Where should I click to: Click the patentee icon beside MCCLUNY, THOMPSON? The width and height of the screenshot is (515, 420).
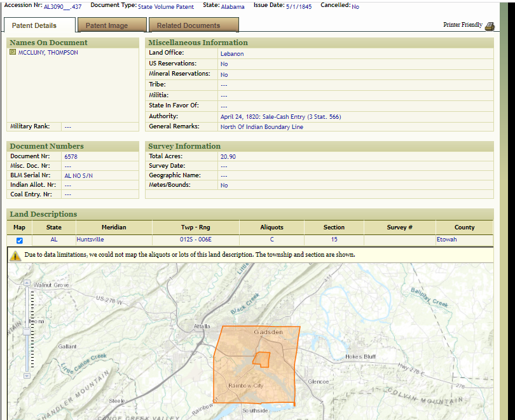click(13, 53)
